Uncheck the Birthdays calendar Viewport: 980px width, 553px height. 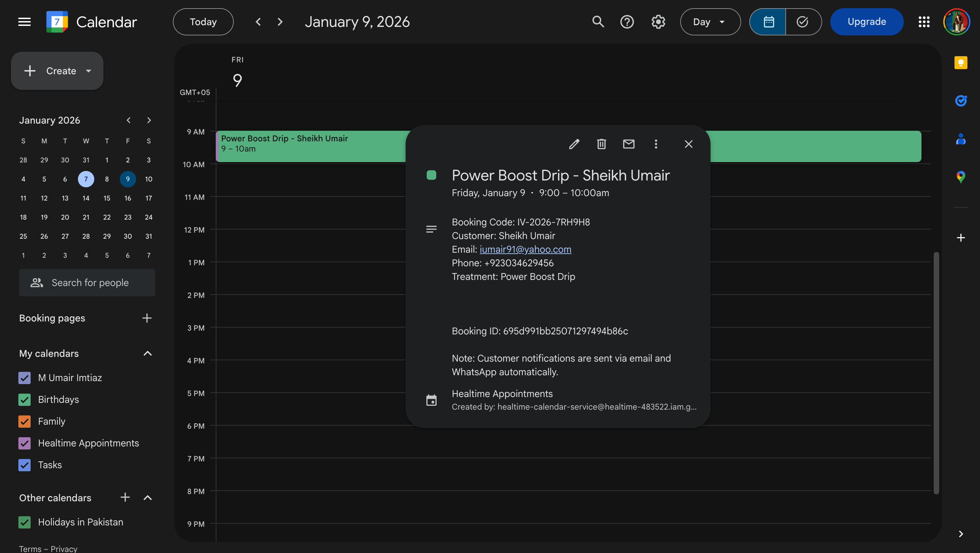24,400
